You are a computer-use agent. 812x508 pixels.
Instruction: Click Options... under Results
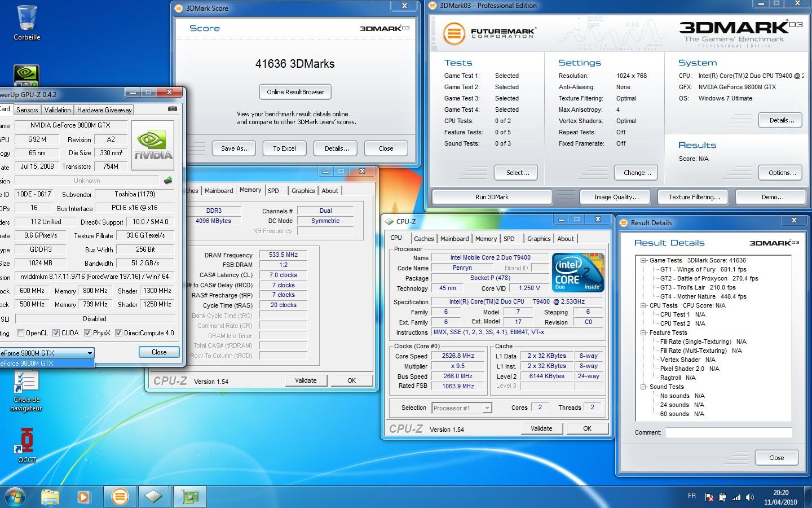781,173
